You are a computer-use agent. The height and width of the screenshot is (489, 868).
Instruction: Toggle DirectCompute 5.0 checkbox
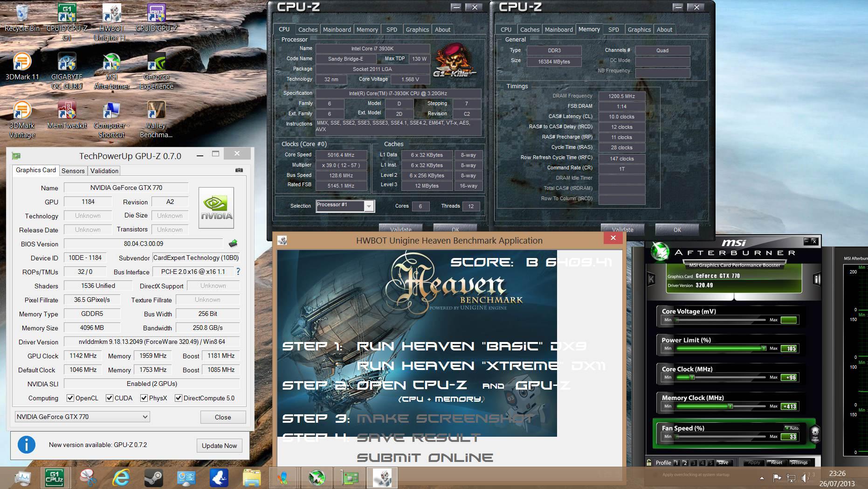coord(178,398)
